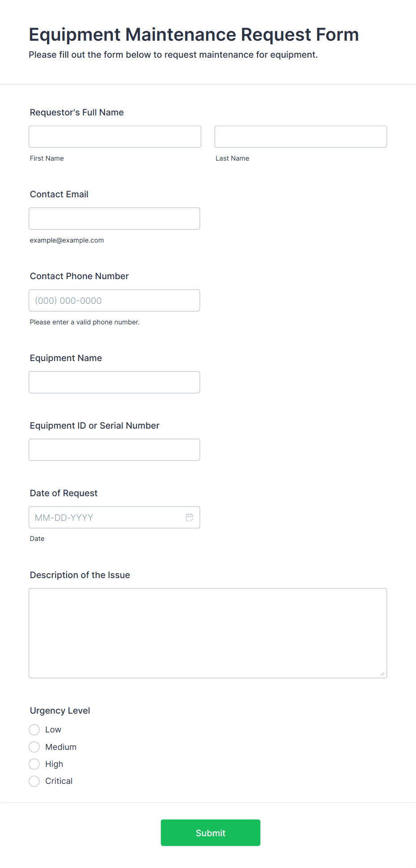The height and width of the screenshot is (868, 416).
Task: Focus the Equipment ID or Serial Number field
Action: 114,450
